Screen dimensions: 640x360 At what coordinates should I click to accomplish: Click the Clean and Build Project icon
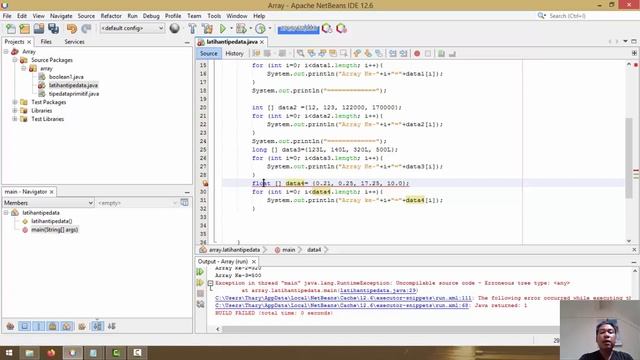click(207, 29)
